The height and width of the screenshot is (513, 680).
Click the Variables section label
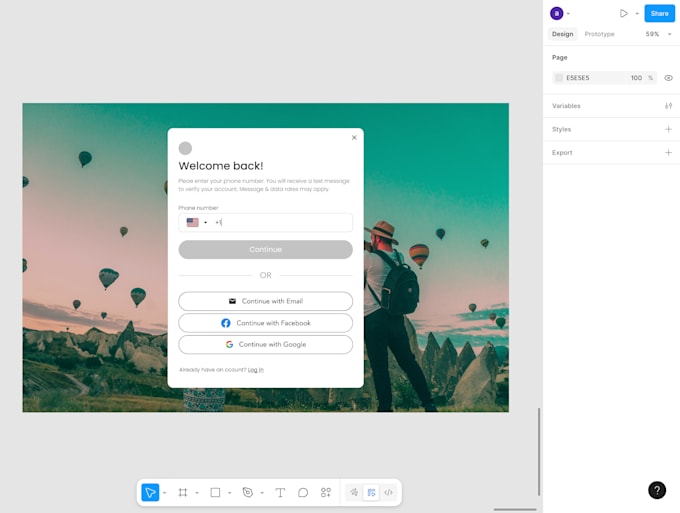click(x=566, y=106)
